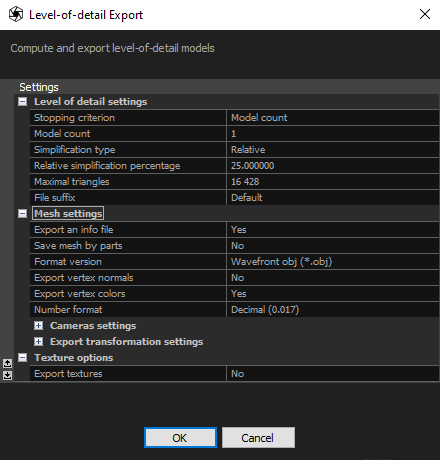Toggle Export vertex colors Yes value
The width and height of the screenshot is (440, 460).
(x=333, y=294)
